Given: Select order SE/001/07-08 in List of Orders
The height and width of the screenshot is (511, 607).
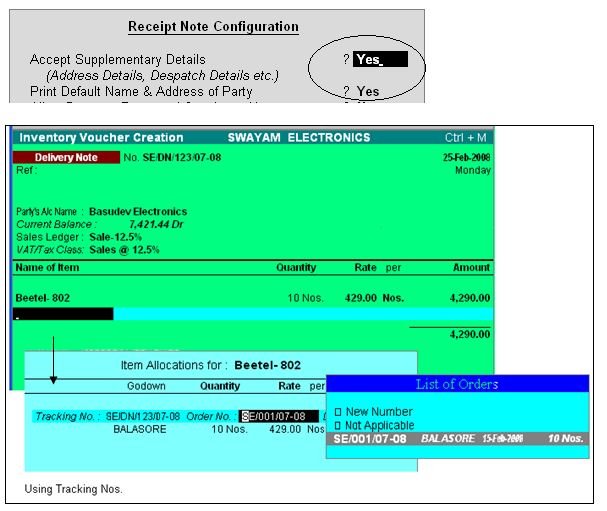Looking at the screenshot, I should (458, 439).
